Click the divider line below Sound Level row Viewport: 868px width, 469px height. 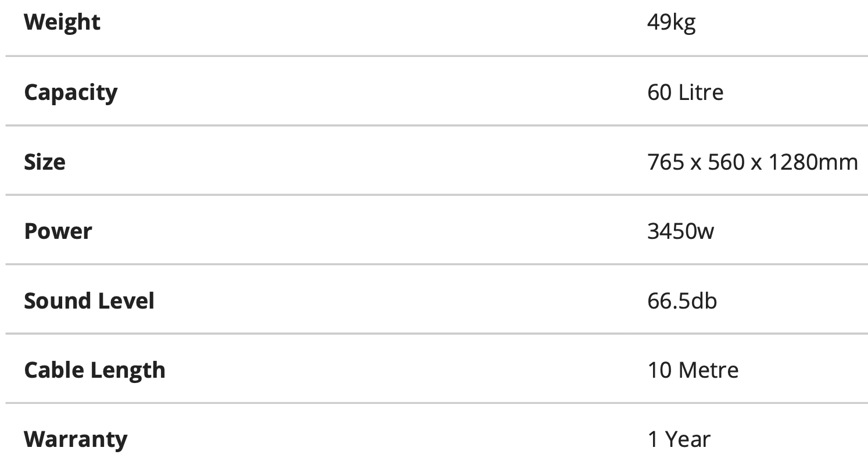click(x=436, y=333)
